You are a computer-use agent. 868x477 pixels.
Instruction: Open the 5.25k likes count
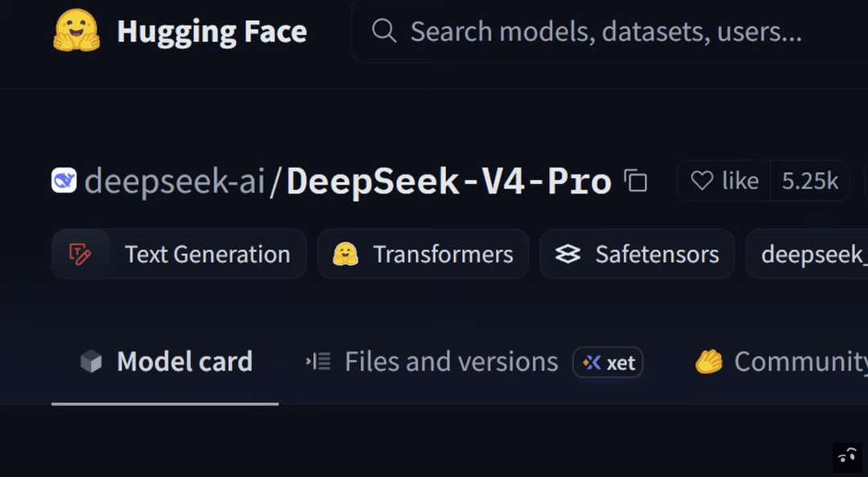point(810,181)
